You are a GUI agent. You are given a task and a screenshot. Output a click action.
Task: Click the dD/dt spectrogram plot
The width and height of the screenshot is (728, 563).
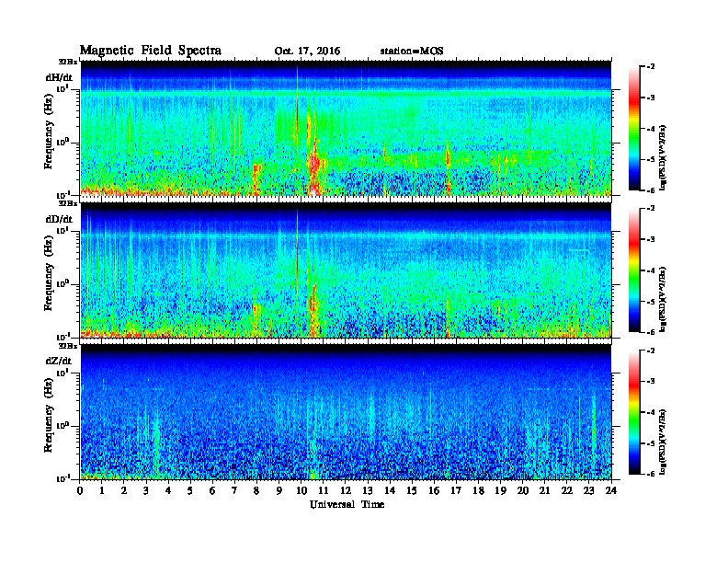(346, 270)
